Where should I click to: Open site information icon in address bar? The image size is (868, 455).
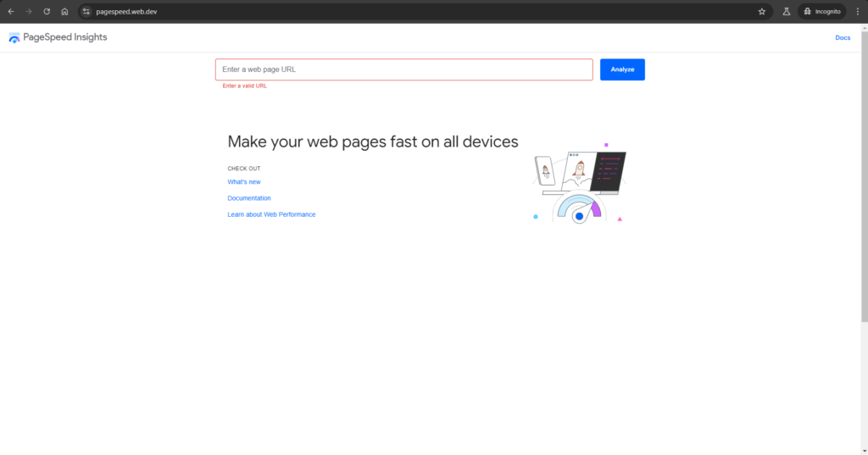(x=86, y=12)
